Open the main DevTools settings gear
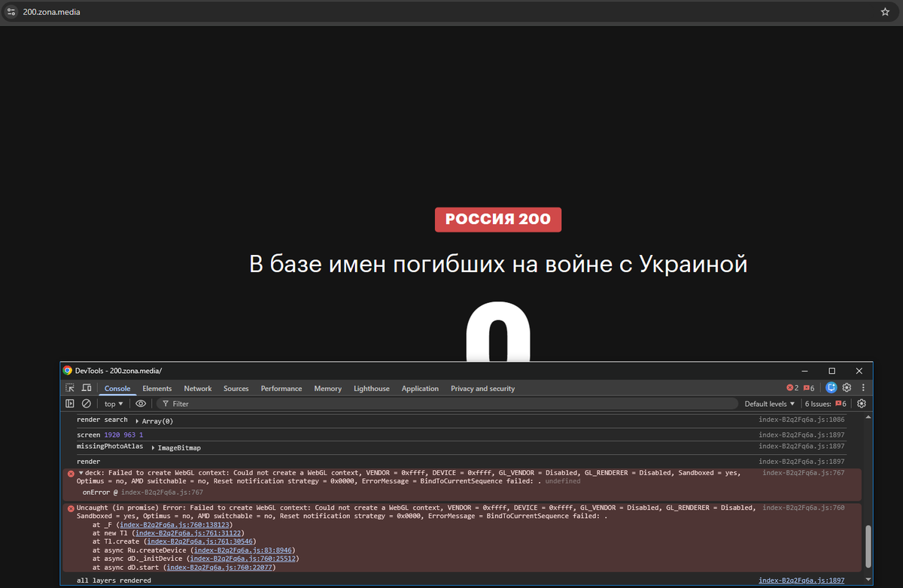The width and height of the screenshot is (903, 588). [847, 388]
